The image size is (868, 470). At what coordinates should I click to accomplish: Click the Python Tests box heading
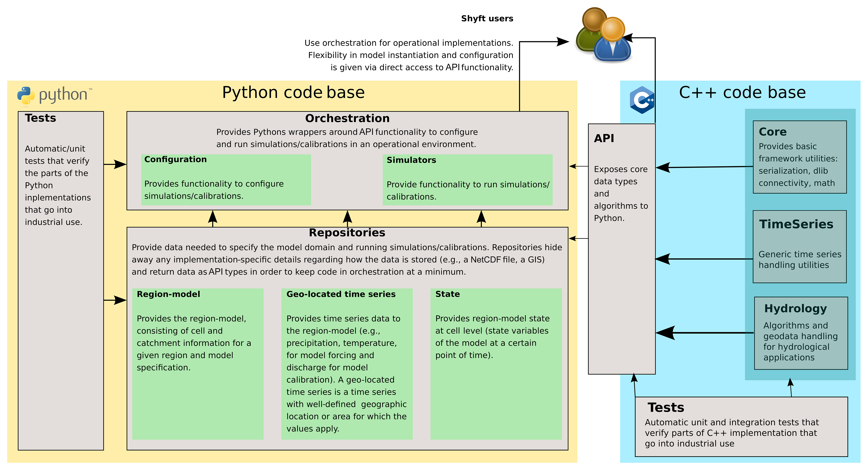[40, 118]
